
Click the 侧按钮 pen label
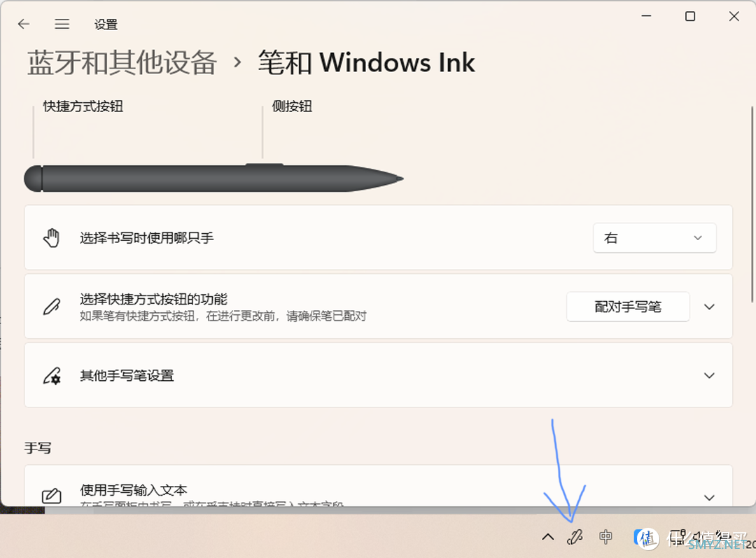[292, 106]
